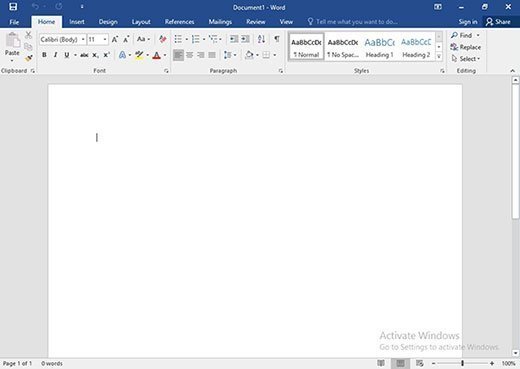Zoom out with the minus button

pyautogui.click(x=433, y=363)
